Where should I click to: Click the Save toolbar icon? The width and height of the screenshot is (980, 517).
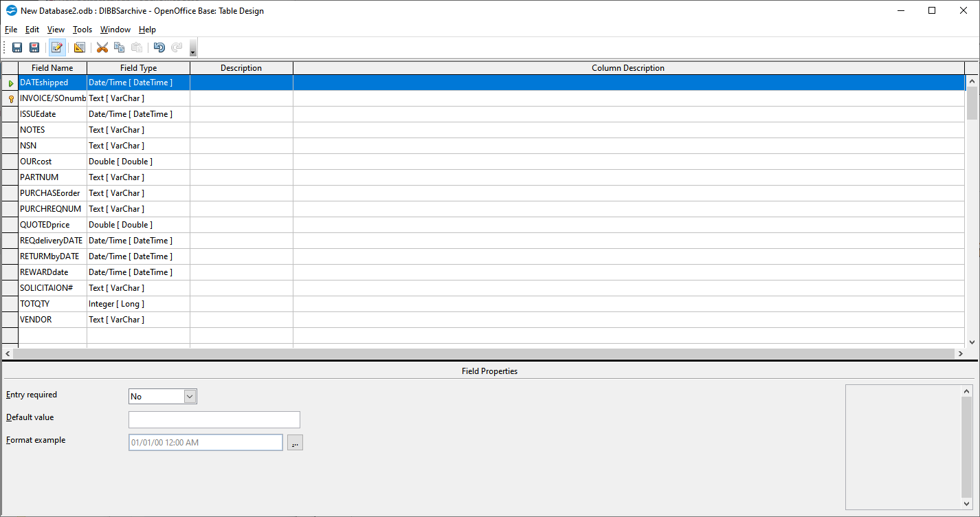17,47
